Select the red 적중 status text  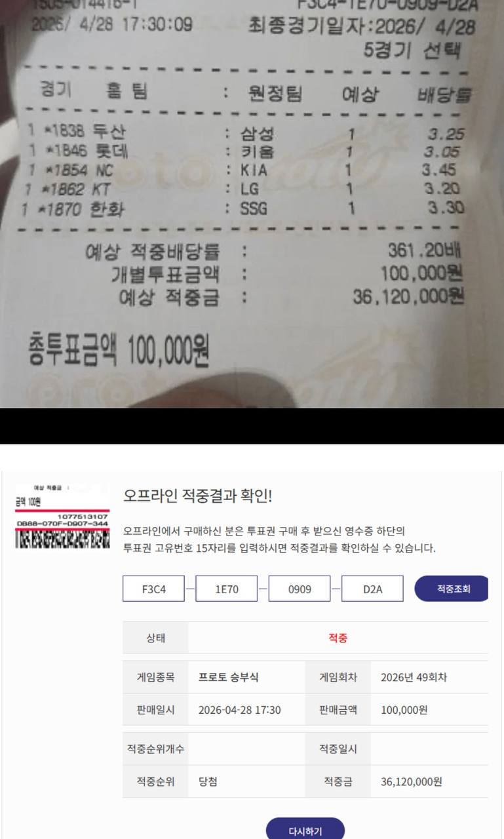pyautogui.click(x=338, y=638)
